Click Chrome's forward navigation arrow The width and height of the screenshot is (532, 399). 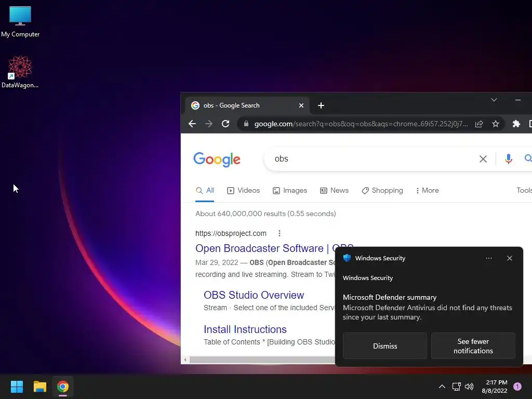click(209, 124)
